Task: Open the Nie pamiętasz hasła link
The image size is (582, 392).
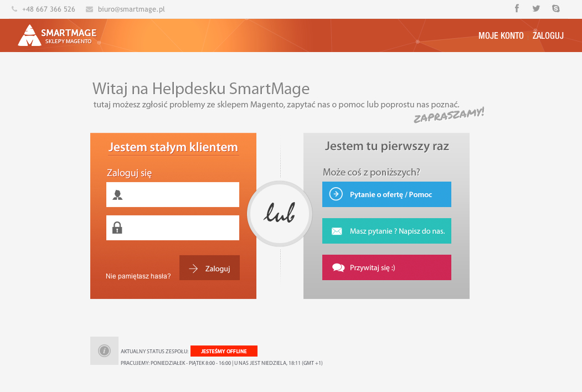Action: click(138, 276)
